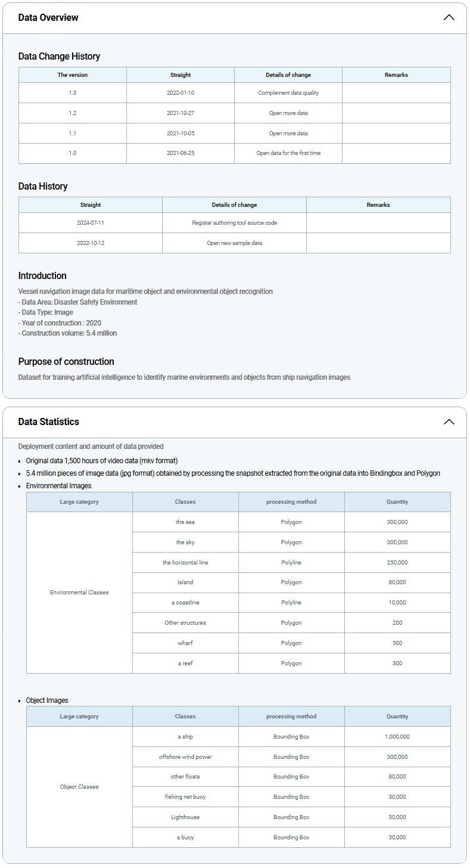Viewport: 470px width, 868px height.
Task: Click the 'fishing net buoy' class cell
Action: (x=185, y=797)
